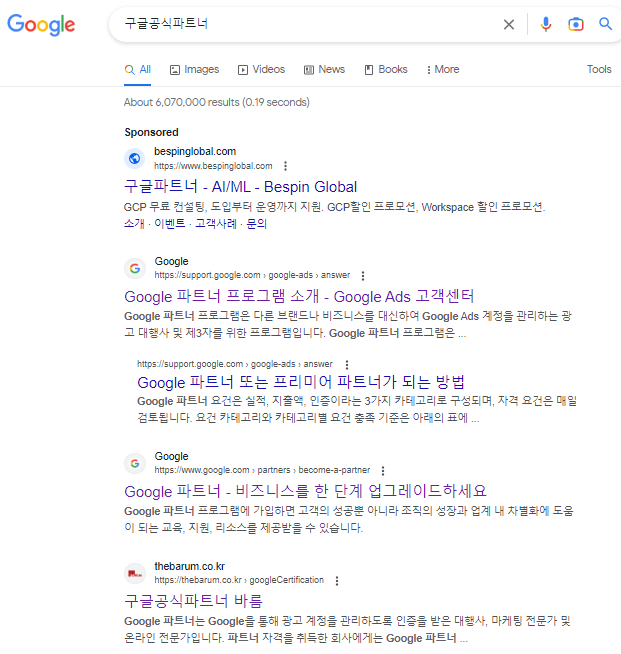Click the Google logo
621x654 pixels.
pos(41,25)
